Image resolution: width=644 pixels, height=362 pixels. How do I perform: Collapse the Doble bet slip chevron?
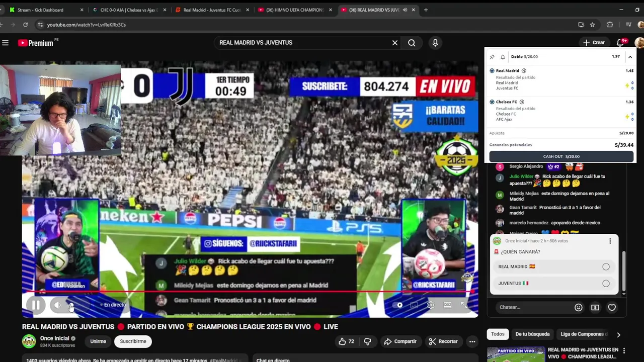tap(630, 57)
